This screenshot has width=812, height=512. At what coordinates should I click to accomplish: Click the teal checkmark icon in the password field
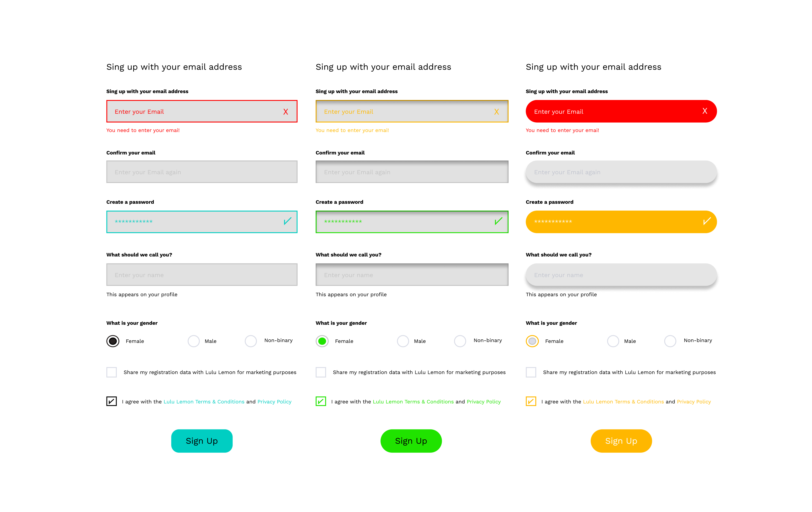pyautogui.click(x=287, y=221)
